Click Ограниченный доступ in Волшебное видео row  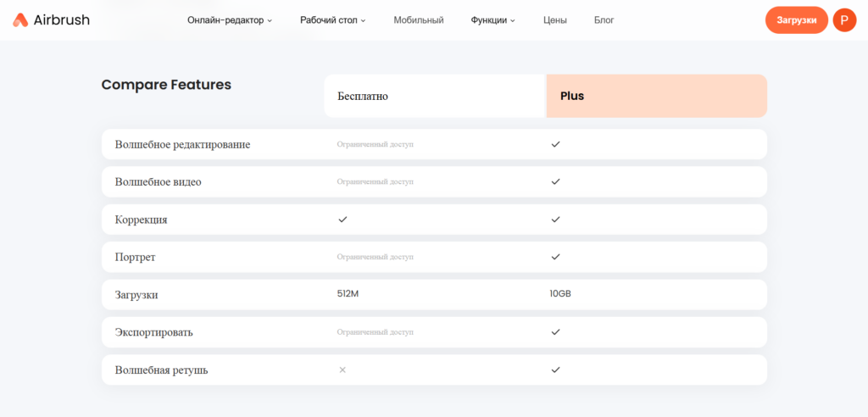(x=376, y=181)
